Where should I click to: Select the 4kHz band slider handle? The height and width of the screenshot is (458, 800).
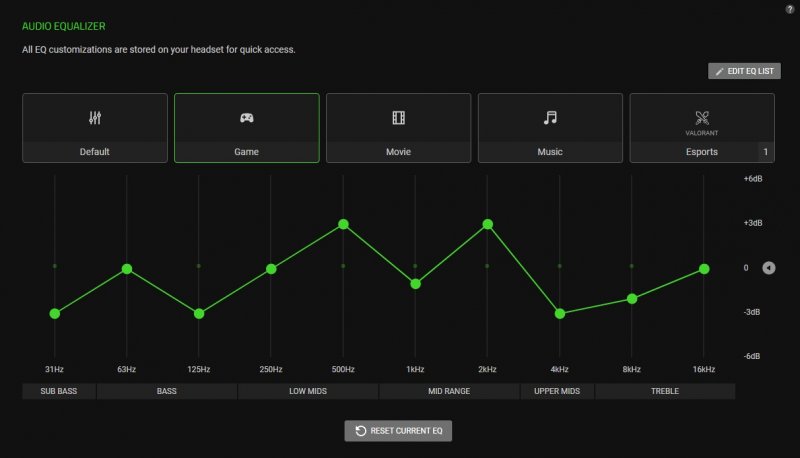pyautogui.click(x=560, y=314)
